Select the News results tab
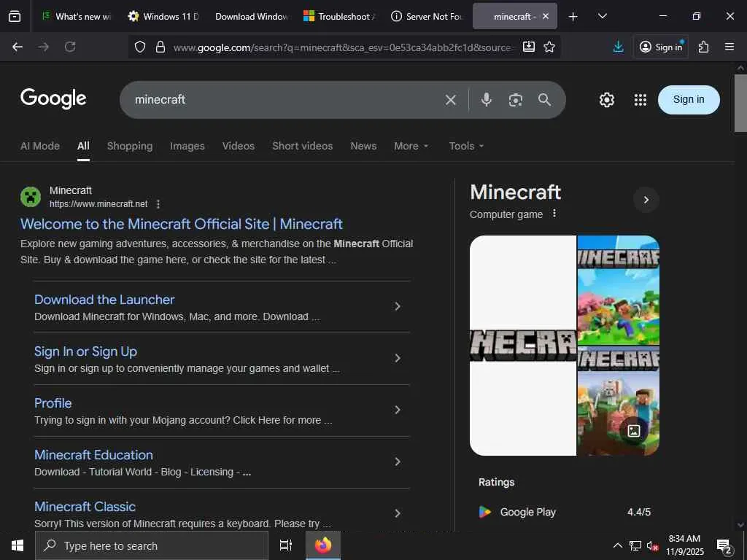Image resolution: width=747 pixels, height=560 pixels. tap(363, 146)
